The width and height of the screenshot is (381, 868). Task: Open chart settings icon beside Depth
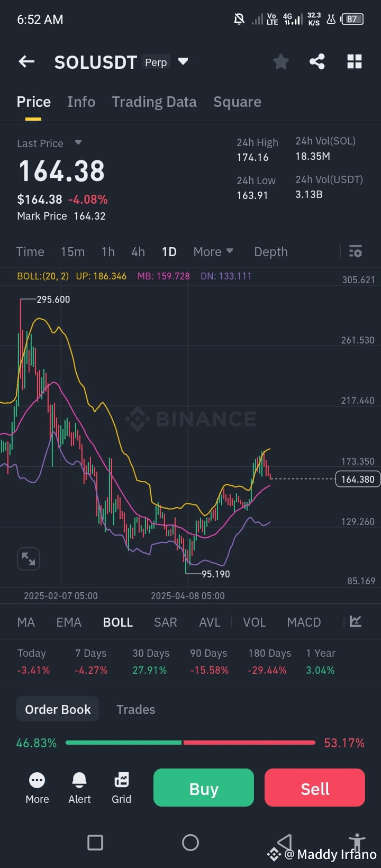click(x=356, y=251)
